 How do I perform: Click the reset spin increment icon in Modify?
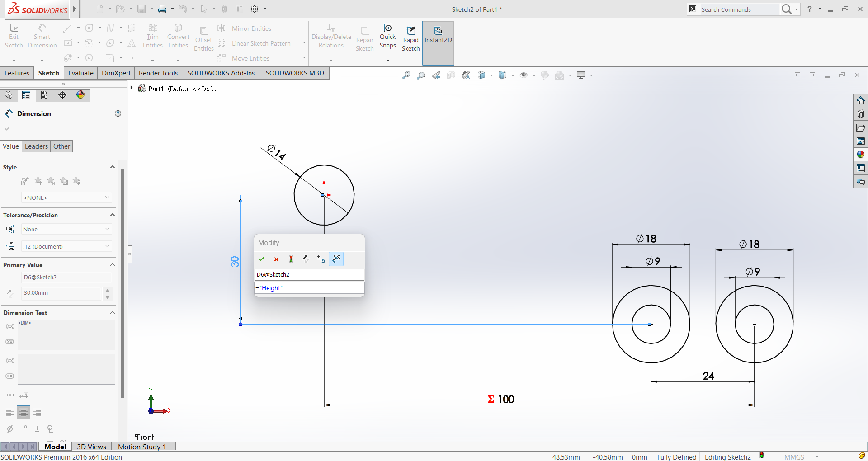coord(321,259)
